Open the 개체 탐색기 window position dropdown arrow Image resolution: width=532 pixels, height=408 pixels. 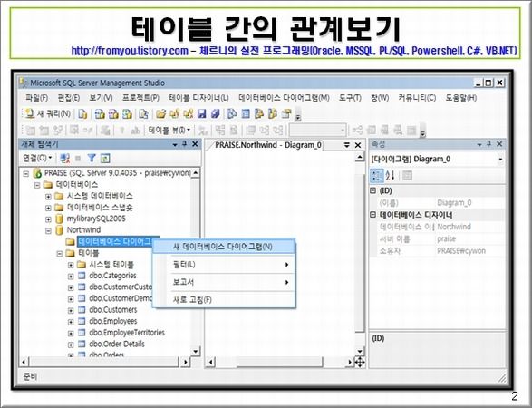pos(175,144)
